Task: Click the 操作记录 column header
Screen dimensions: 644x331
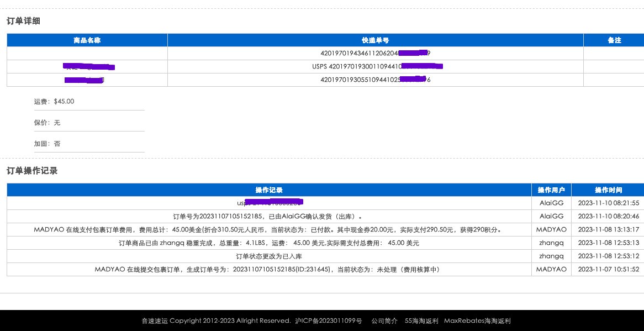Action: coord(269,190)
